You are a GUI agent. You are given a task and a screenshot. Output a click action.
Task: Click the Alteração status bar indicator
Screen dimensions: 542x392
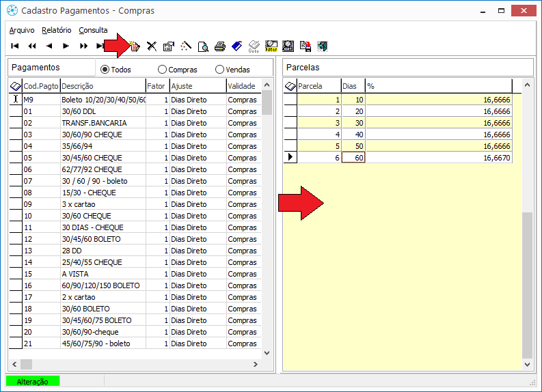click(33, 381)
